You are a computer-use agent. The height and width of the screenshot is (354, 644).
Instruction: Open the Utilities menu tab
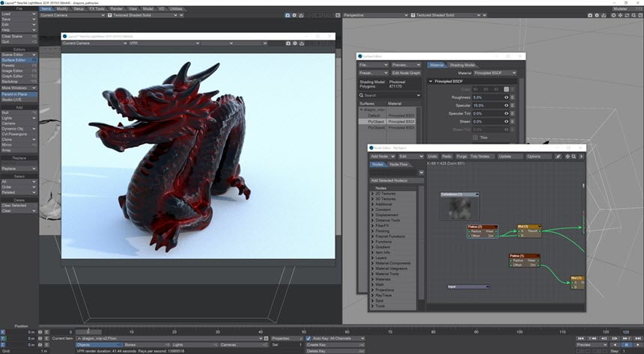176,9
